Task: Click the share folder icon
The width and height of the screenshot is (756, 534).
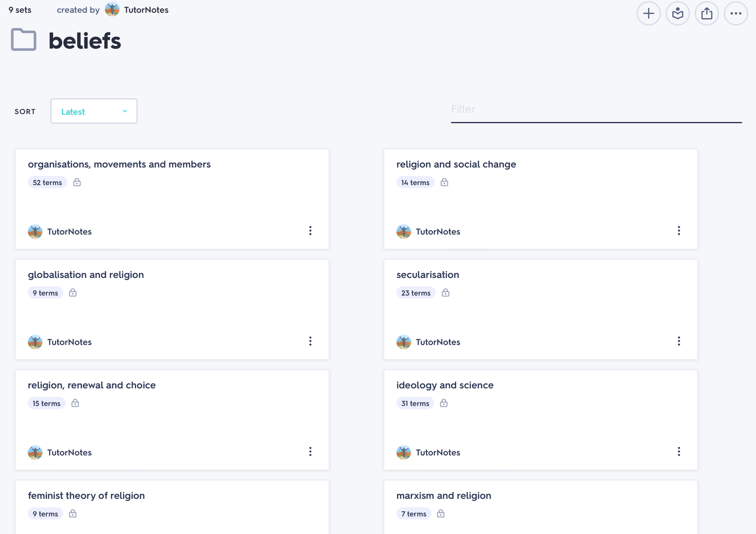Action: click(x=707, y=14)
